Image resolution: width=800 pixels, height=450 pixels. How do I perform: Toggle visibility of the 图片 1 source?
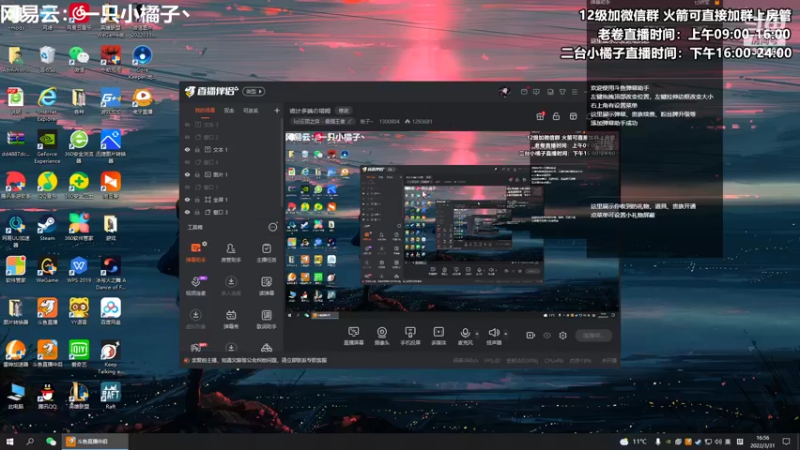(x=187, y=174)
